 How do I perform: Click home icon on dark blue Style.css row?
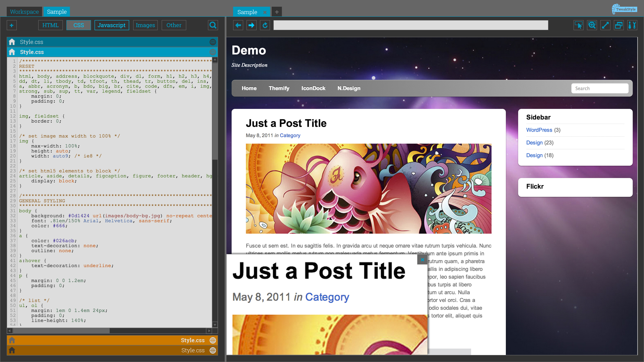[x=12, y=42]
